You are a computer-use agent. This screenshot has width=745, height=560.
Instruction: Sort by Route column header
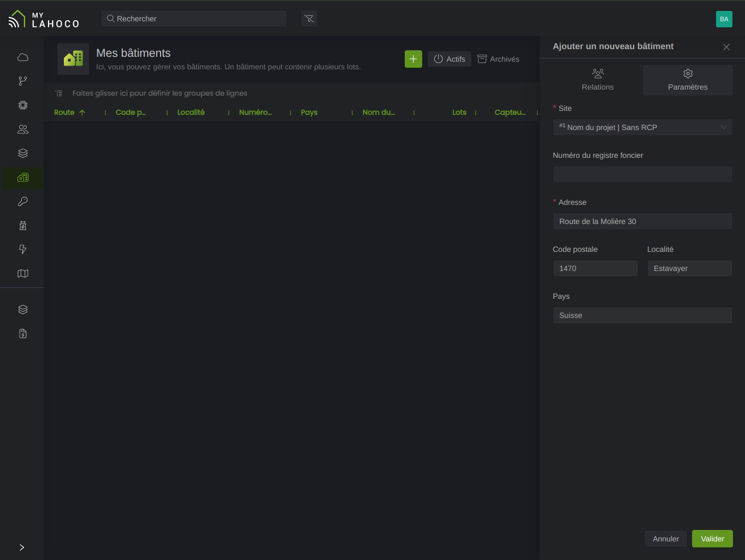pos(64,113)
